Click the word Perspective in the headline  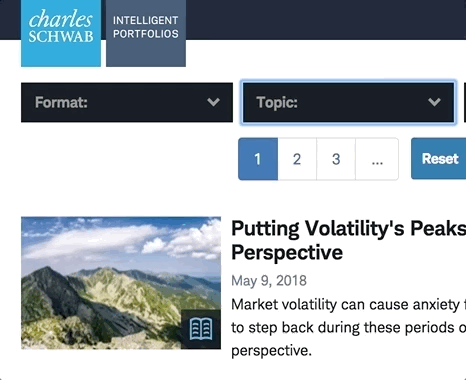coord(287,252)
